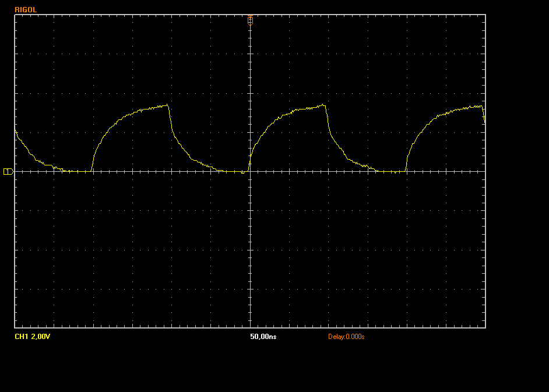The height and width of the screenshot is (392, 549).
Task: Click the RIGOL logo in top-left corner
Action: tap(26, 10)
